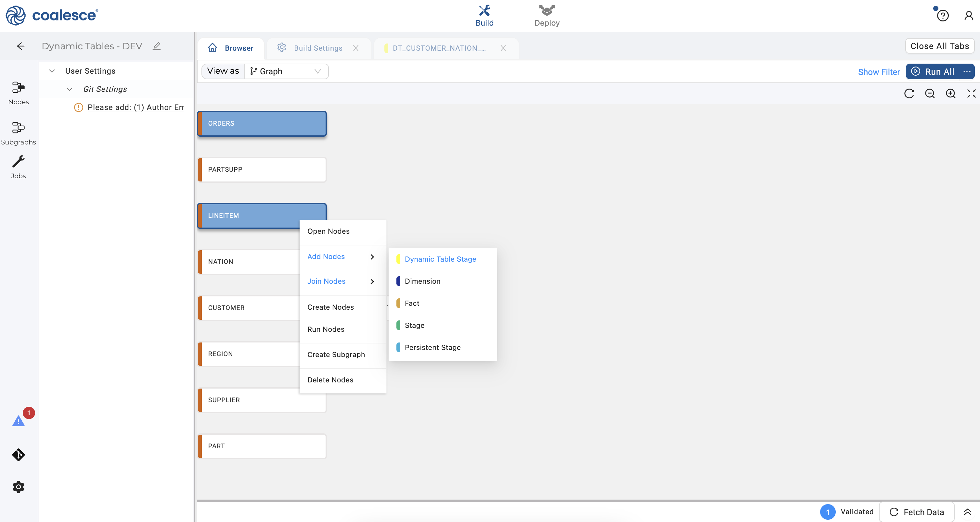Viewport: 980px width, 522px height.
Task: Open the settings gear in left sidebar
Action: pyautogui.click(x=18, y=487)
